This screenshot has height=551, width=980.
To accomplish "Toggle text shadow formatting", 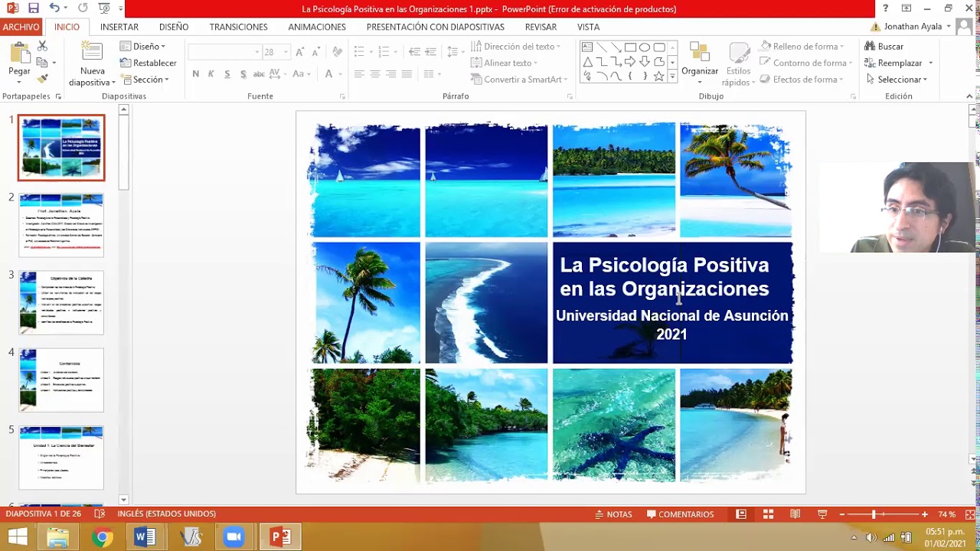I will click(243, 74).
